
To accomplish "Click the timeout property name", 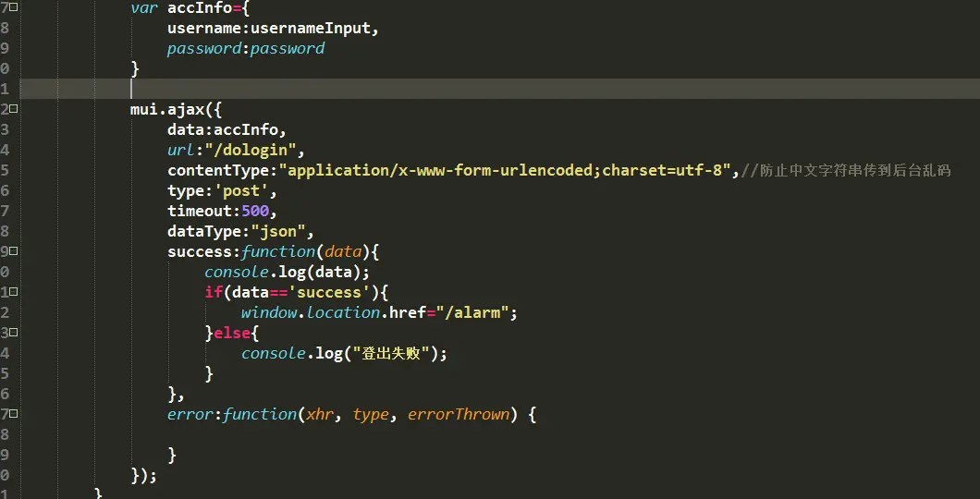I will click(200, 211).
